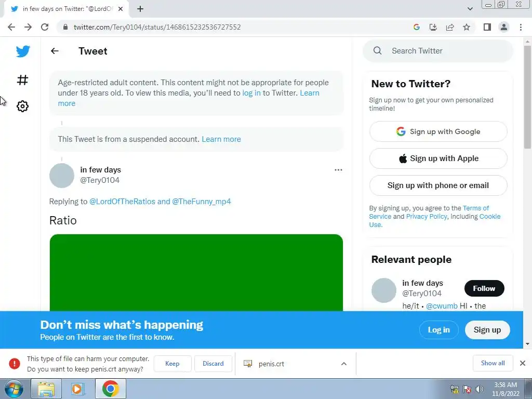Click the Google icon in address bar
Screen dimensions: 532x399
416,27
